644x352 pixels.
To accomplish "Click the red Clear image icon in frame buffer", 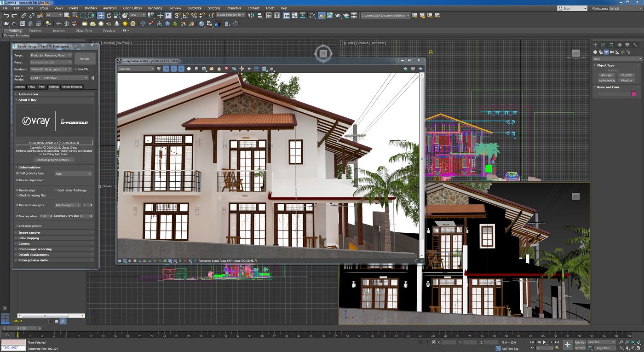I will pos(226,69).
